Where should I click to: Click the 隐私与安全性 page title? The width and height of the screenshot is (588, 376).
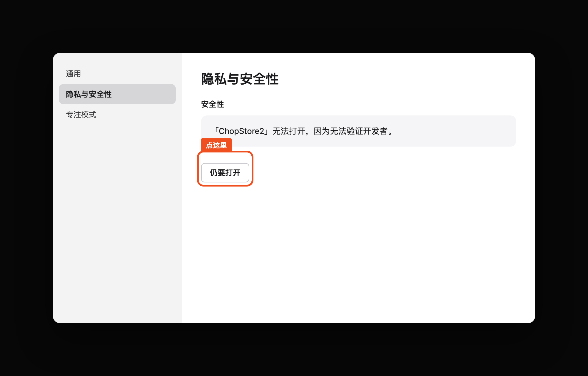pyautogui.click(x=240, y=79)
